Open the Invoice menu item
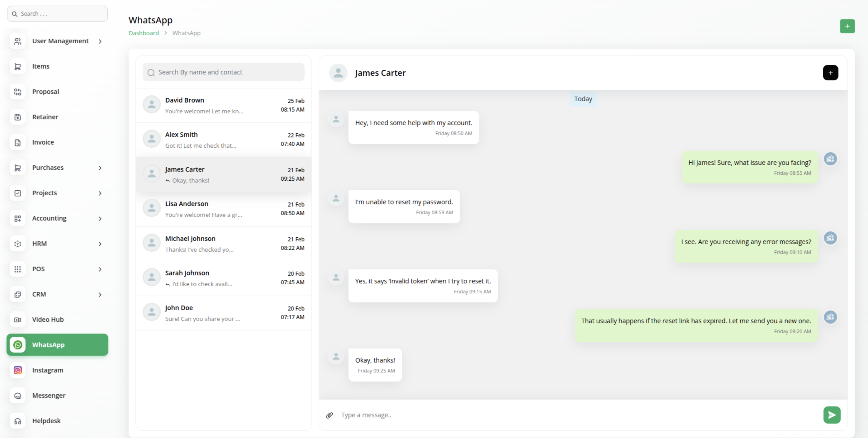 (57, 142)
